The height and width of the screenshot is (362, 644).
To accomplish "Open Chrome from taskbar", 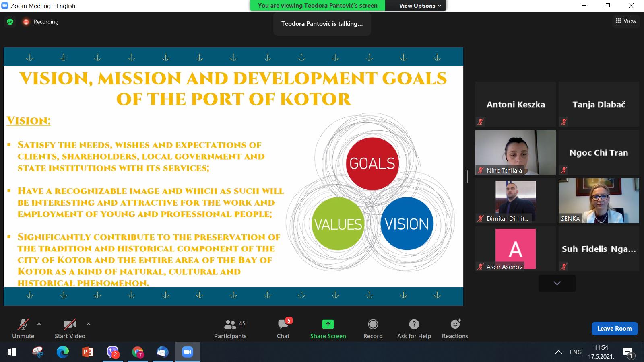I will click(x=138, y=352).
